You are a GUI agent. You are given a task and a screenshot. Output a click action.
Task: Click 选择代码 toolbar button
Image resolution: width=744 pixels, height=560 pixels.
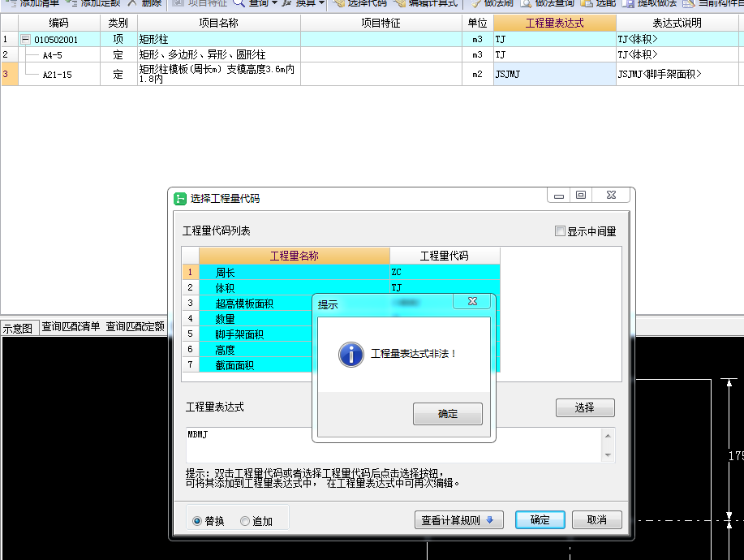pos(359,3)
